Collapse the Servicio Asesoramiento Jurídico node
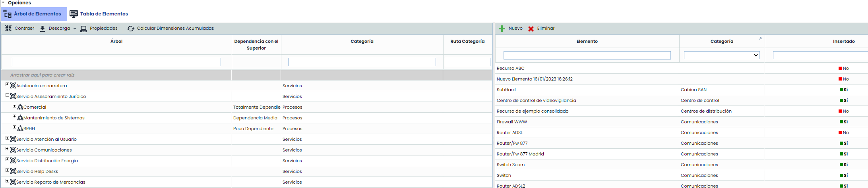The image size is (868, 188). click(7, 95)
